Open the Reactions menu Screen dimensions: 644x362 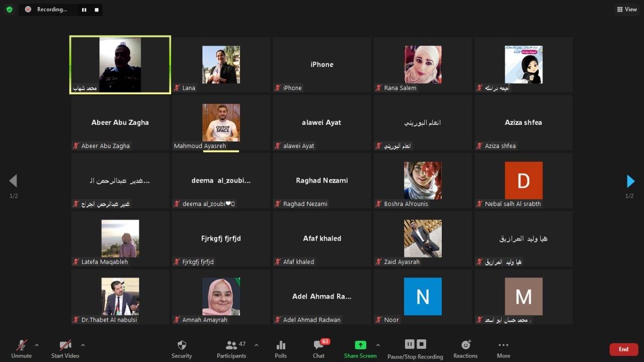coord(465,345)
